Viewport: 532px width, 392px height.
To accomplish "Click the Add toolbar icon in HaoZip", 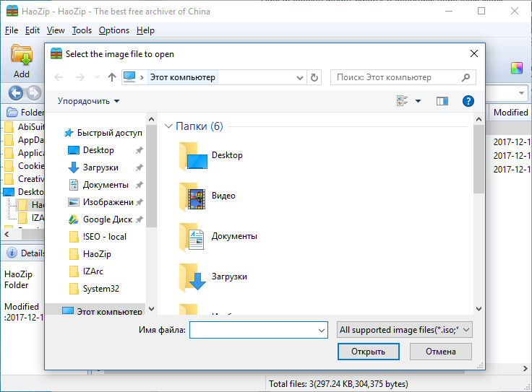I will 22,61.
